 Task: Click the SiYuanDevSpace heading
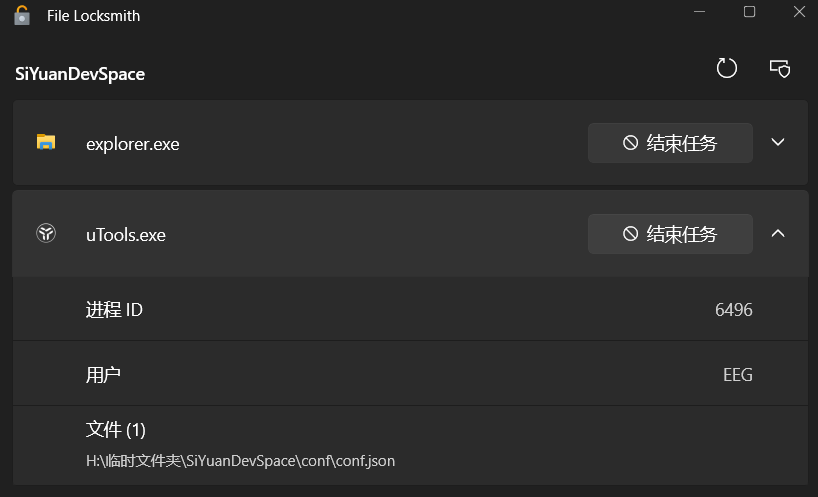coord(80,74)
